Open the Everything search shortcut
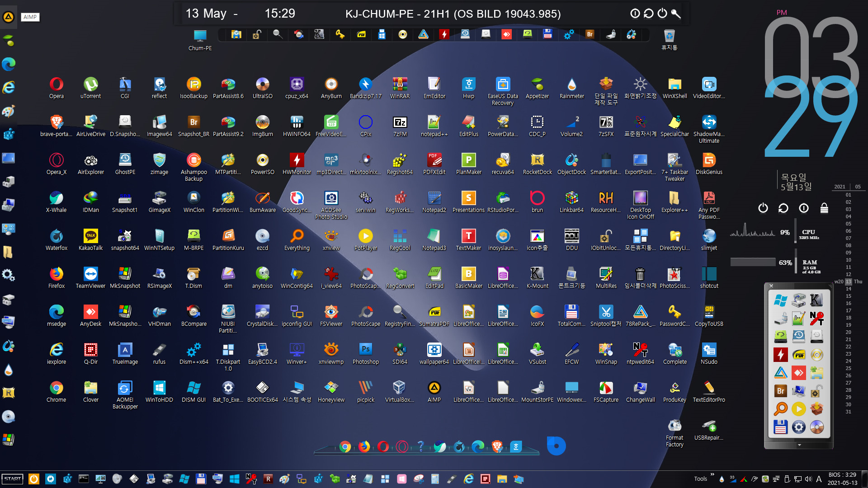This screenshot has width=868, height=488. [297, 239]
